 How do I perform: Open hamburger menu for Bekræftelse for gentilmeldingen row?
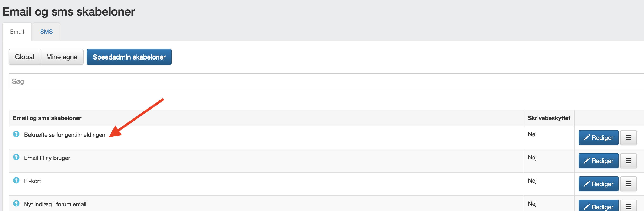click(x=628, y=137)
